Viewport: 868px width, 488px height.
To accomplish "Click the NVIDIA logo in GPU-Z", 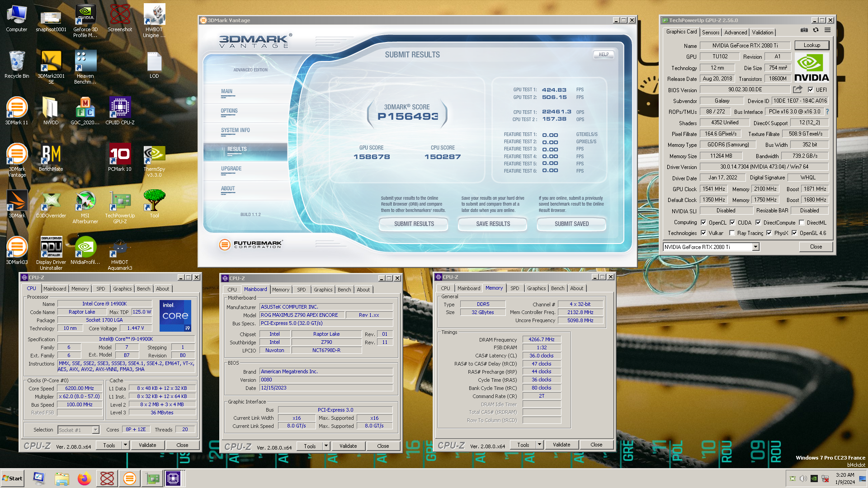I will 811,68.
